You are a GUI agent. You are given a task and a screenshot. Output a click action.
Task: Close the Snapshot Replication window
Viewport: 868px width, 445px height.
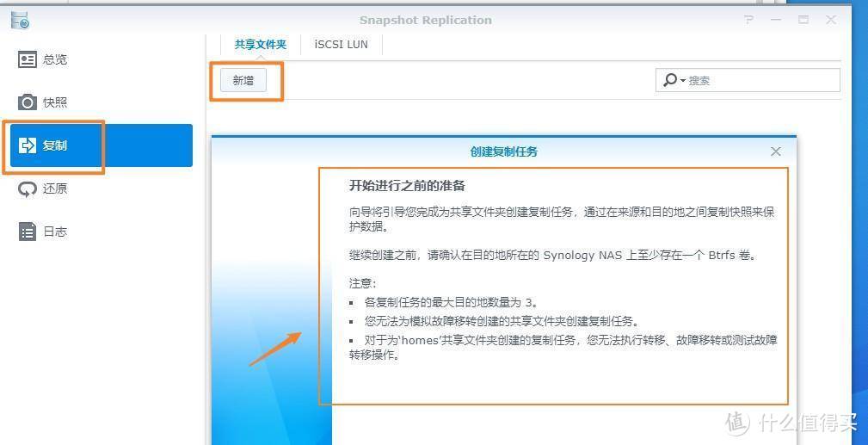(x=831, y=20)
